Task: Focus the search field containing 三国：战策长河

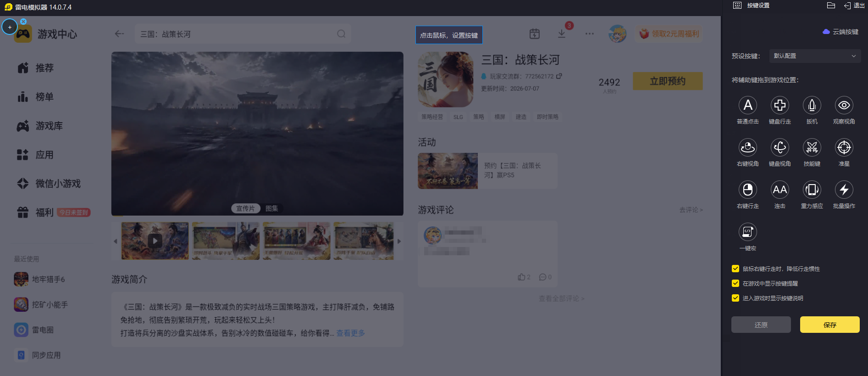Action: click(243, 34)
